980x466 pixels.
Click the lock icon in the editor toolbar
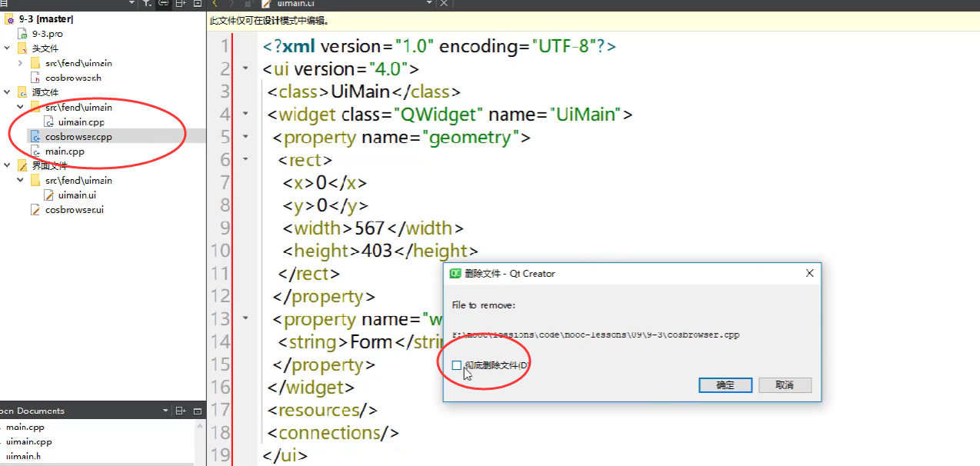pyautogui.click(x=248, y=4)
